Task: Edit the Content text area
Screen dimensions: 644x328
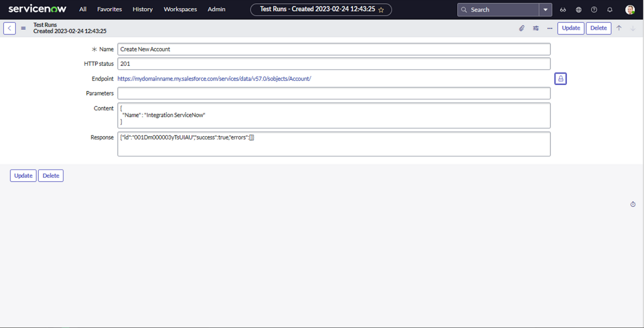Action: click(x=334, y=115)
